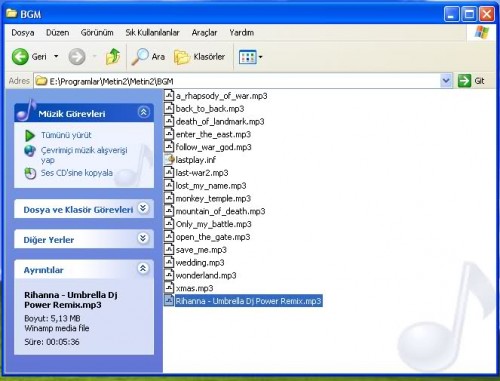The height and width of the screenshot is (381, 500).
Task: Click the save_me.mp3 filename text
Action: click(201, 250)
